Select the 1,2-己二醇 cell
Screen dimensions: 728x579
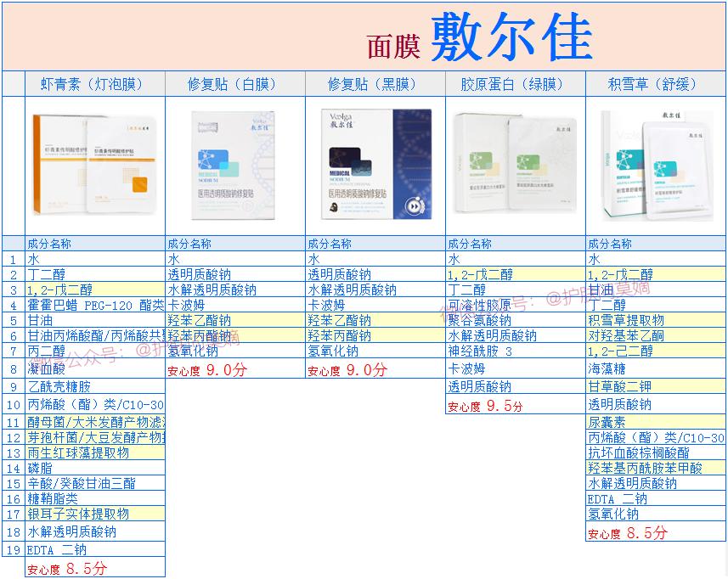[x=656, y=351]
